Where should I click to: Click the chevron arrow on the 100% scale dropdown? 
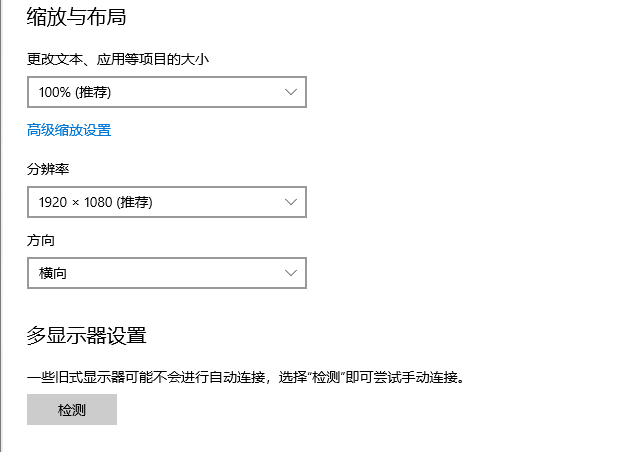click(291, 92)
